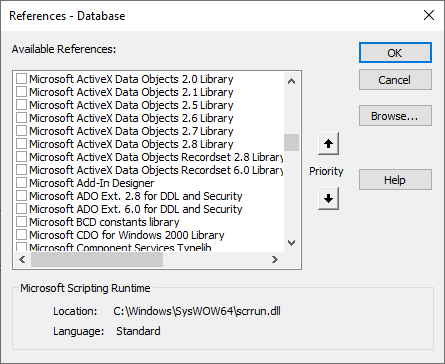Screen dimensions: 445x364
Task: Select 'Microsoft ADO Ext. 6.0 for DDL and Security' text
Action: pos(136,209)
